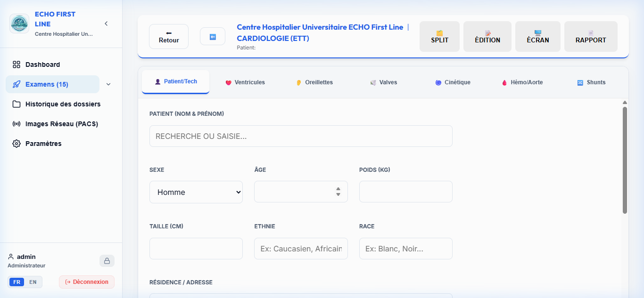Open Images Réseau (PACS) text link
Image resolution: width=644 pixels, height=298 pixels.
click(x=62, y=124)
